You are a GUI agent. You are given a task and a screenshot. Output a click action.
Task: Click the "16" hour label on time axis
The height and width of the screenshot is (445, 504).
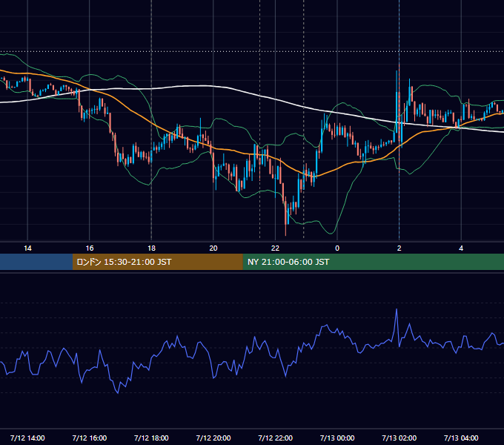tap(90, 248)
